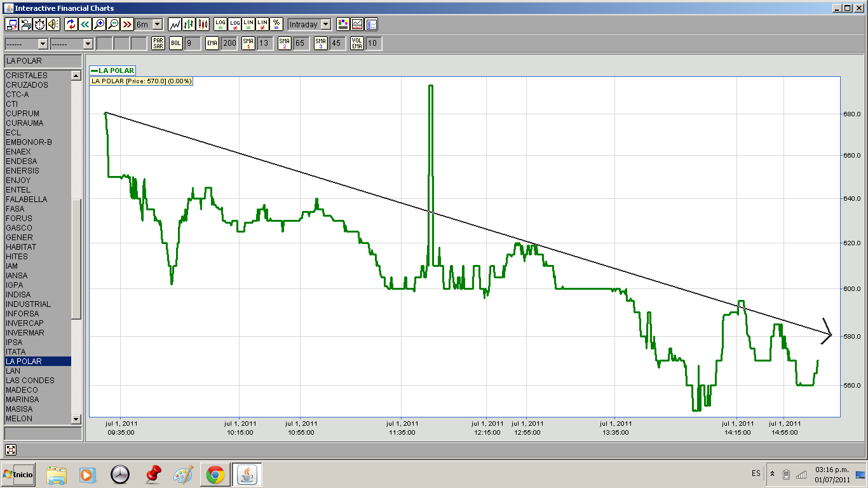Click the LOG scale icon with not-equal sign
Image resolution: width=868 pixels, height=488 pixels.
[x=234, y=24]
